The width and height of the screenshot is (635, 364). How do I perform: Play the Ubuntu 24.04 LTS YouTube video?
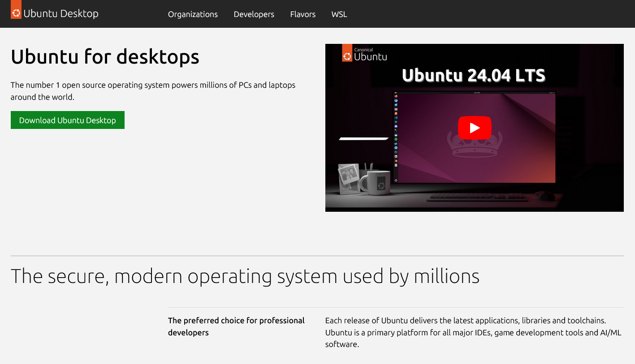pyautogui.click(x=475, y=128)
